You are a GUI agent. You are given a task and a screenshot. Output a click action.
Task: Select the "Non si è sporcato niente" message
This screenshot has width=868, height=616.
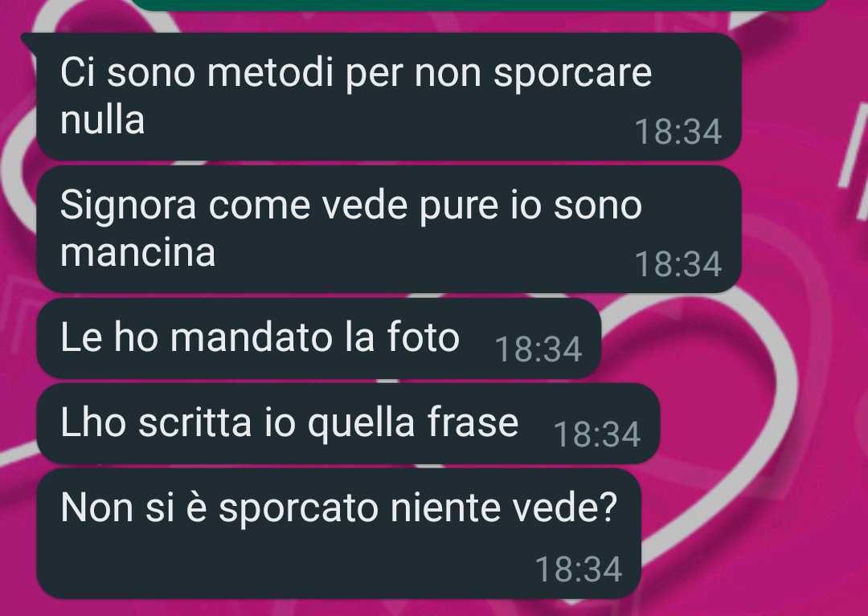tap(339, 533)
